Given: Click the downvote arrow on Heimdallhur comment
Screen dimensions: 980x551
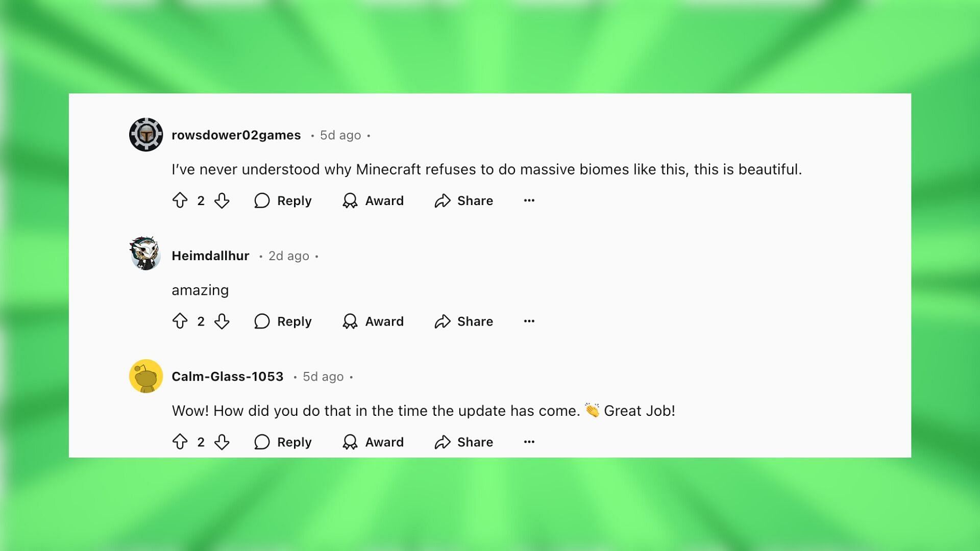Looking at the screenshot, I should (x=222, y=321).
